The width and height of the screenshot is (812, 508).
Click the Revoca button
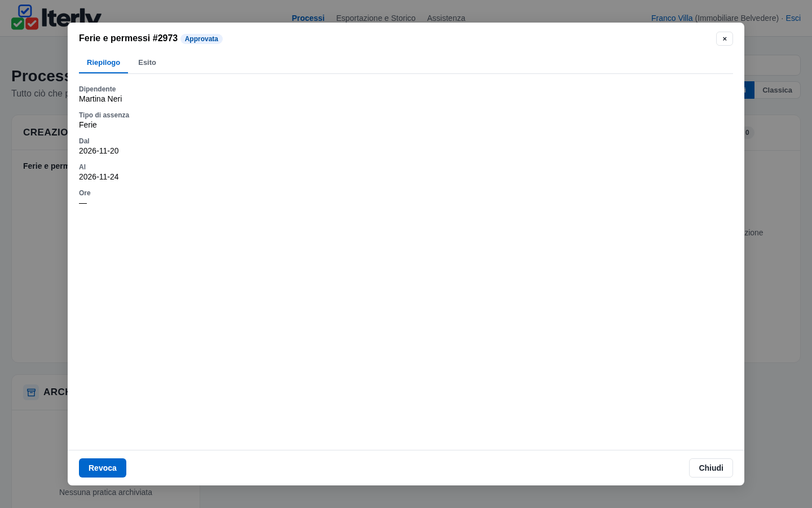coord(103,468)
